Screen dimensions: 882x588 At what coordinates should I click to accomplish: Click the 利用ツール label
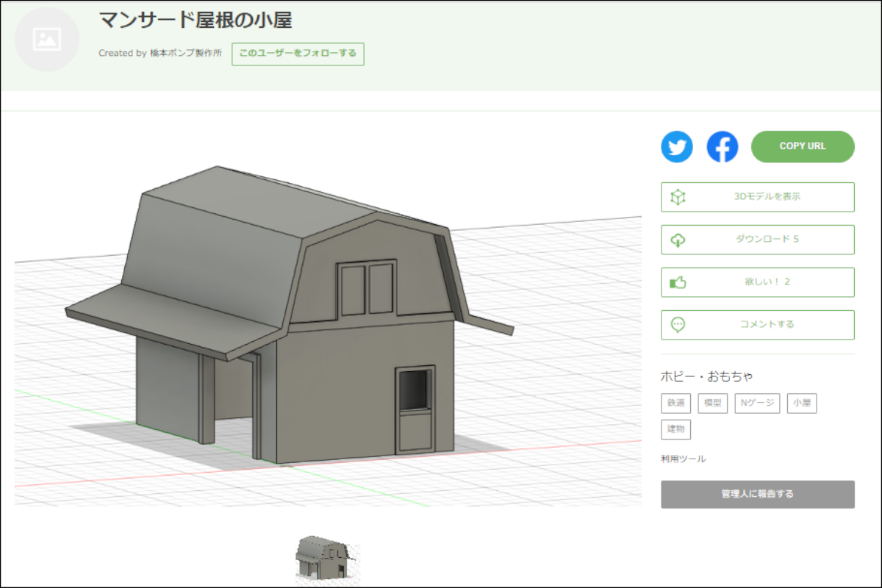click(x=684, y=459)
